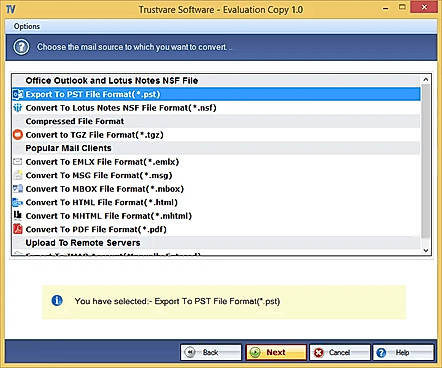Click the Office Outlook and Lotus Notes NSF File header

click(x=216, y=81)
